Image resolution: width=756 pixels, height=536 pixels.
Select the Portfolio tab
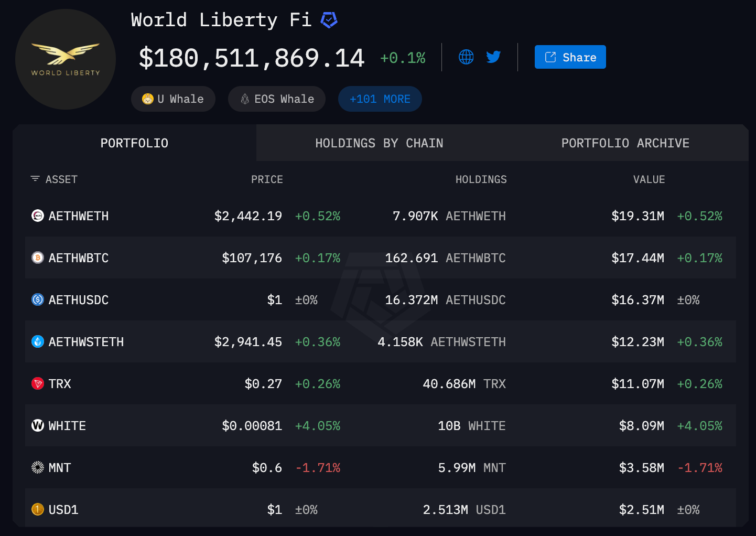(134, 143)
